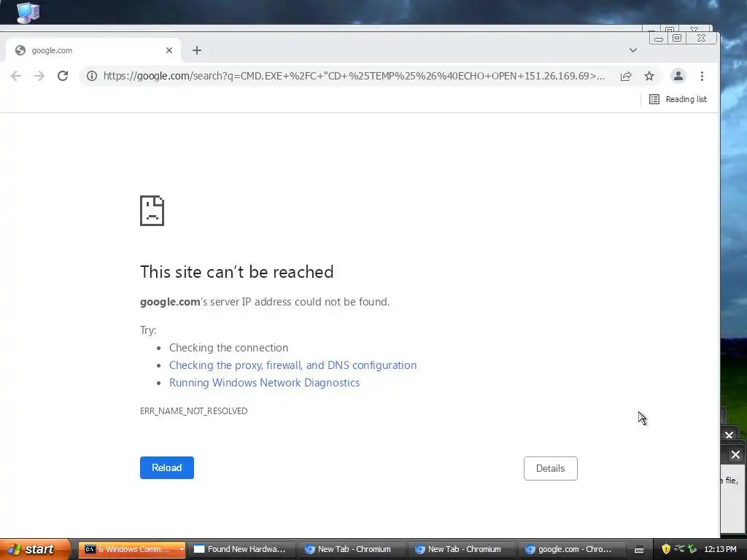Click safely remove hardware tray icon
This screenshot has width=747, height=560.
pos(692,549)
